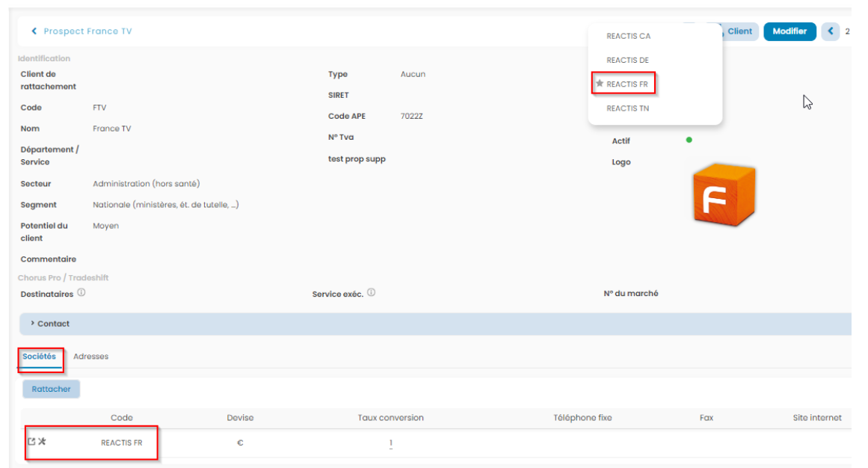Click the info icon next to Destinataires
The width and height of the screenshot is (868, 468).
[x=81, y=293]
